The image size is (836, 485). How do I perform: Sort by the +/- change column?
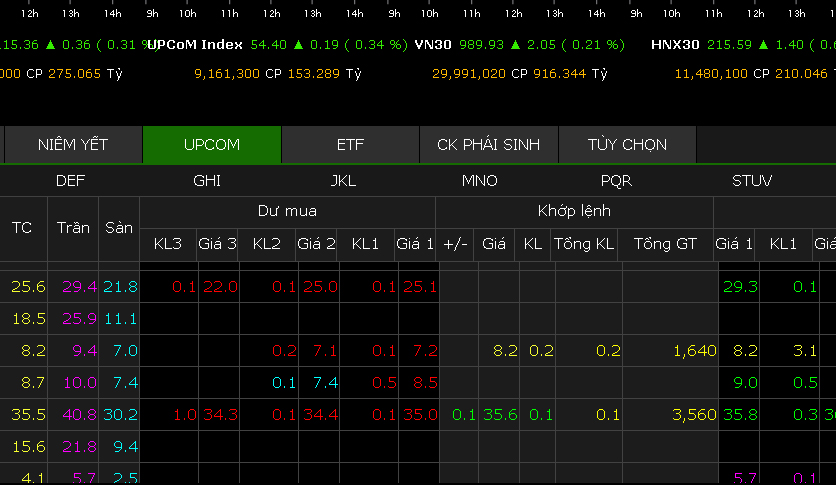pyautogui.click(x=455, y=243)
